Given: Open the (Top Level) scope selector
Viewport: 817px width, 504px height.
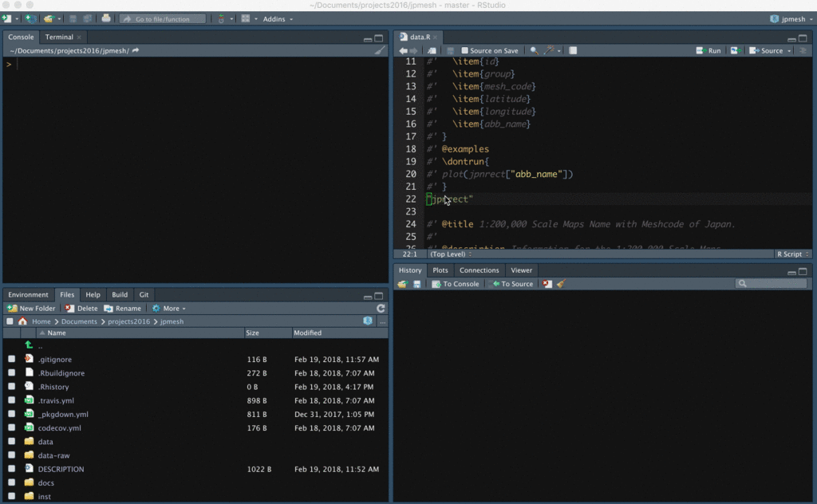Looking at the screenshot, I should pos(451,254).
